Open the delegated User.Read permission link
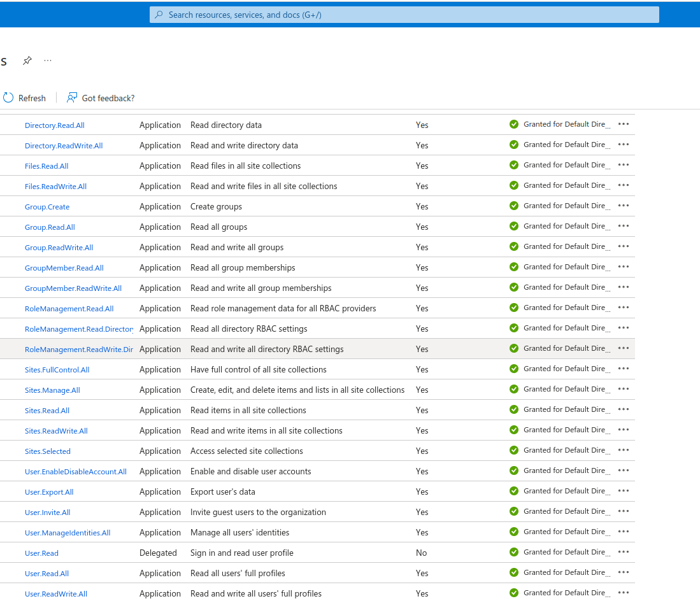Screen dimensions: 700x601 [41, 553]
